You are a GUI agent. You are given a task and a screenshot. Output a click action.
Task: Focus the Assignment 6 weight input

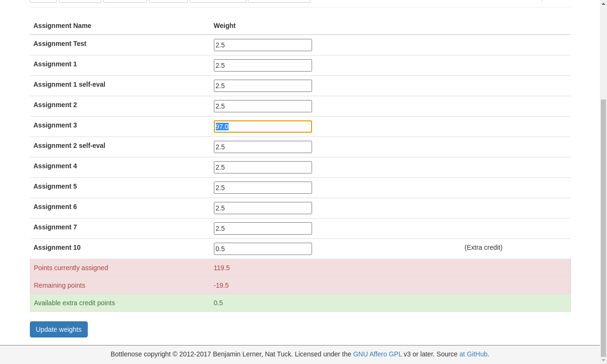(x=263, y=208)
